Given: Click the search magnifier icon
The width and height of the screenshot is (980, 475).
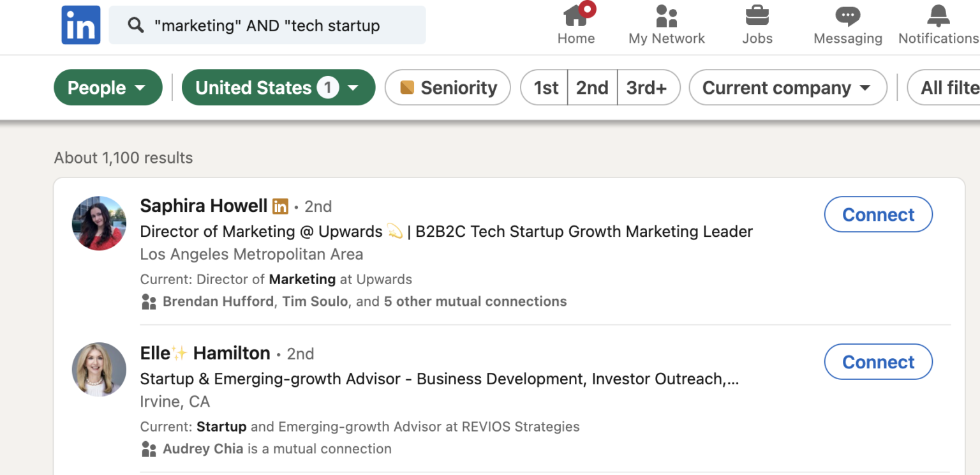Looking at the screenshot, I should tap(135, 24).
